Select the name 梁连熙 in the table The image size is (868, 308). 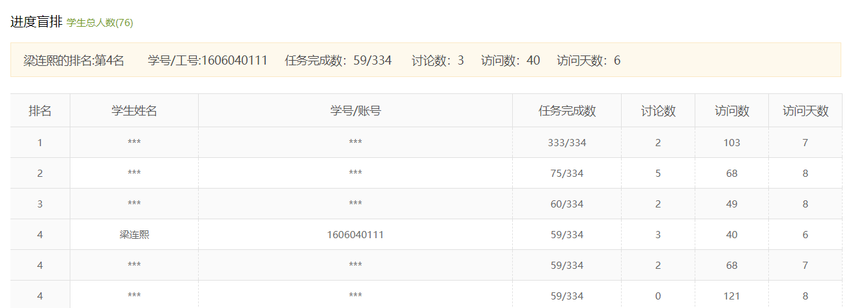click(x=134, y=234)
